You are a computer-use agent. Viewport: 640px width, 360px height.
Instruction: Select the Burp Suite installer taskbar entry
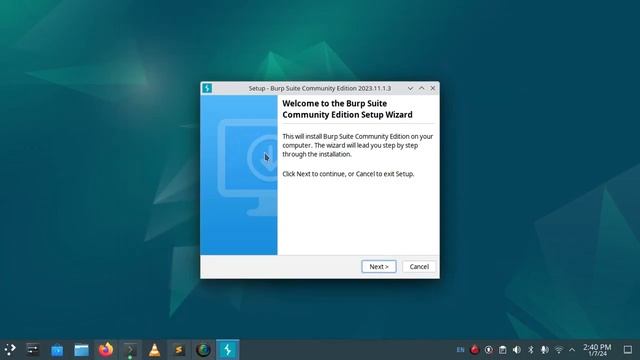pos(228,350)
